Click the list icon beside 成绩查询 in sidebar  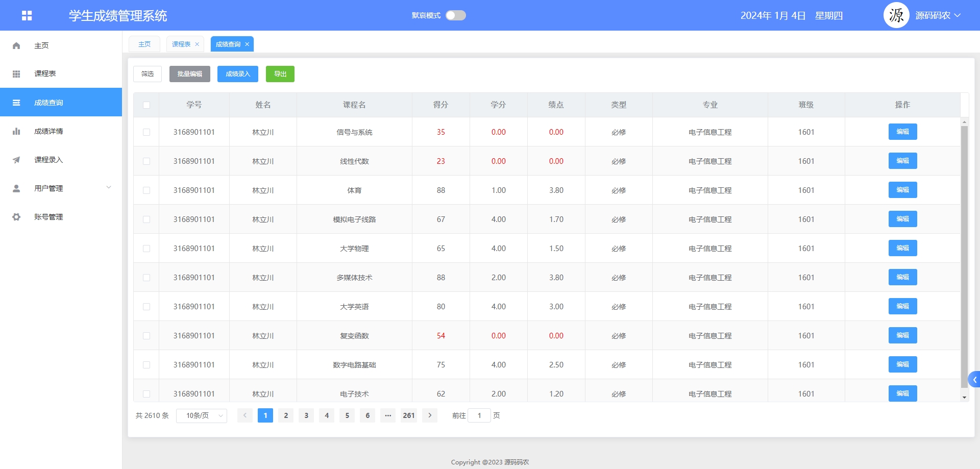coord(16,103)
